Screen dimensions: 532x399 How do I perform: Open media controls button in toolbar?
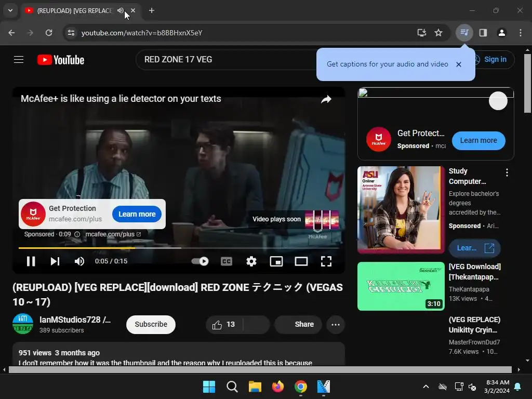pos(464,33)
